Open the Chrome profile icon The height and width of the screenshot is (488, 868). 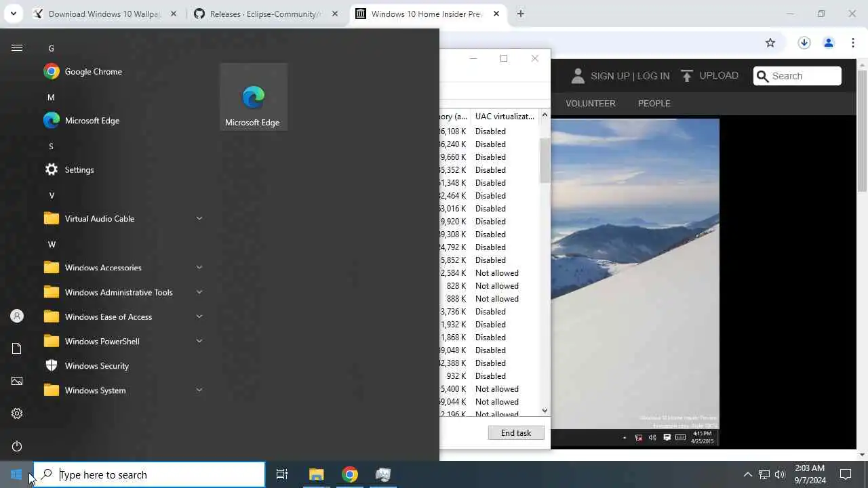[829, 43]
